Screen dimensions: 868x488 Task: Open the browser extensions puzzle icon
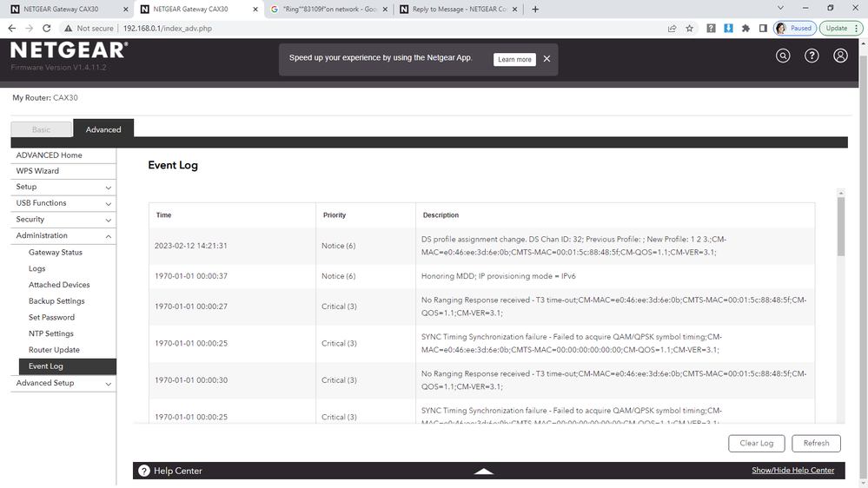pos(745,28)
